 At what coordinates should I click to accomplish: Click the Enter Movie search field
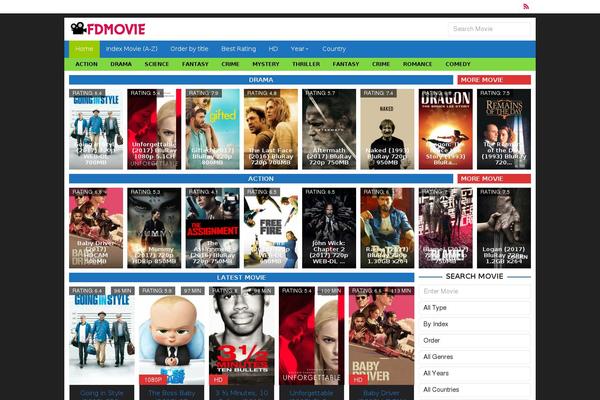[x=474, y=292]
